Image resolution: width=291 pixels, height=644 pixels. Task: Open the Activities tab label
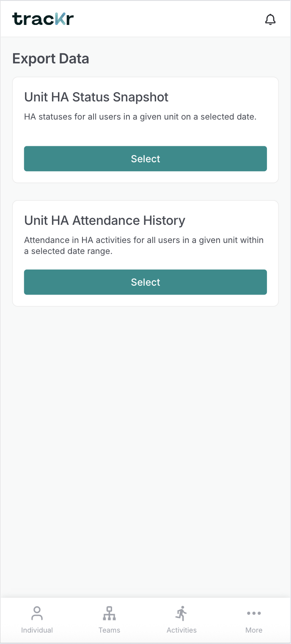click(x=181, y=630)
